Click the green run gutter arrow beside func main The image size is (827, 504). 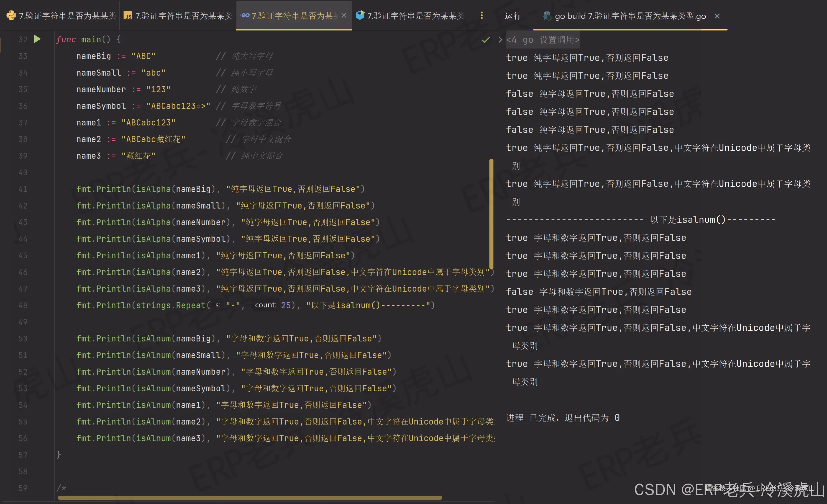click(37, 39)
